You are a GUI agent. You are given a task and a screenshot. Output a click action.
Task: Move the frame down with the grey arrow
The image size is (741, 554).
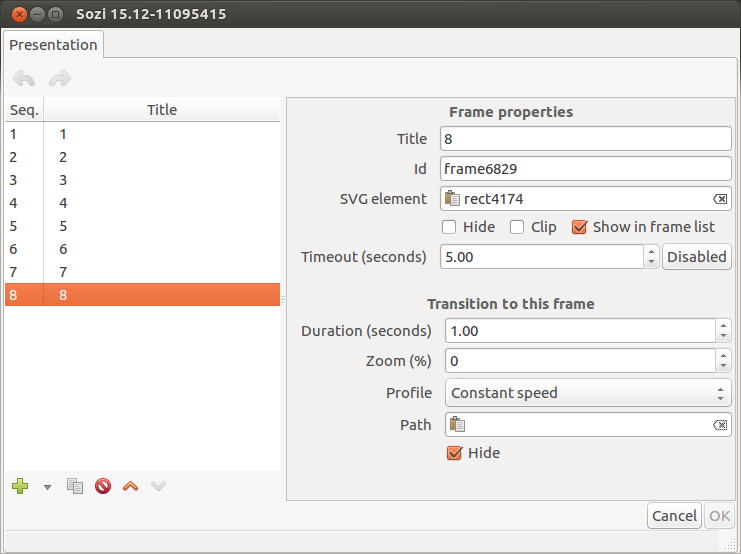[158, 486]
